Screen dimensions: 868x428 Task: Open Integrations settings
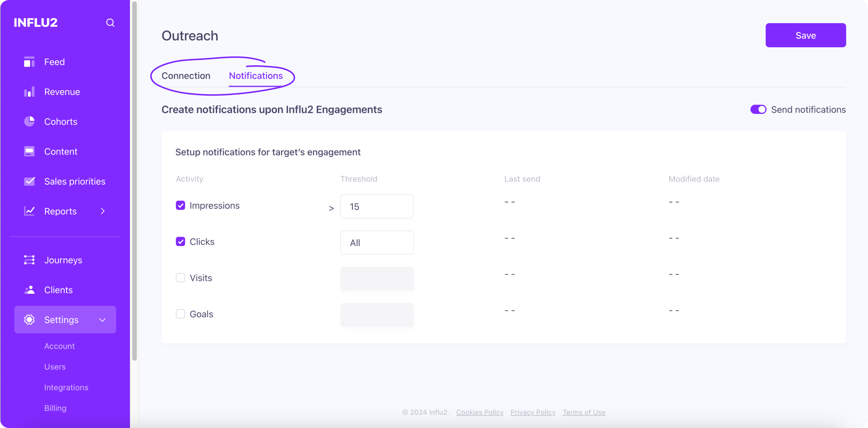click(x=66, y=387)
